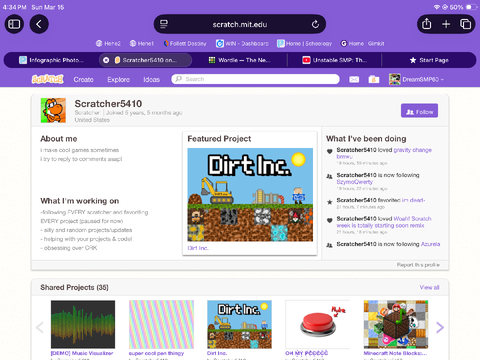
Task: Click the Minecraft Note Blocks title
Action: pyautogui.click(x=395, y=353)
